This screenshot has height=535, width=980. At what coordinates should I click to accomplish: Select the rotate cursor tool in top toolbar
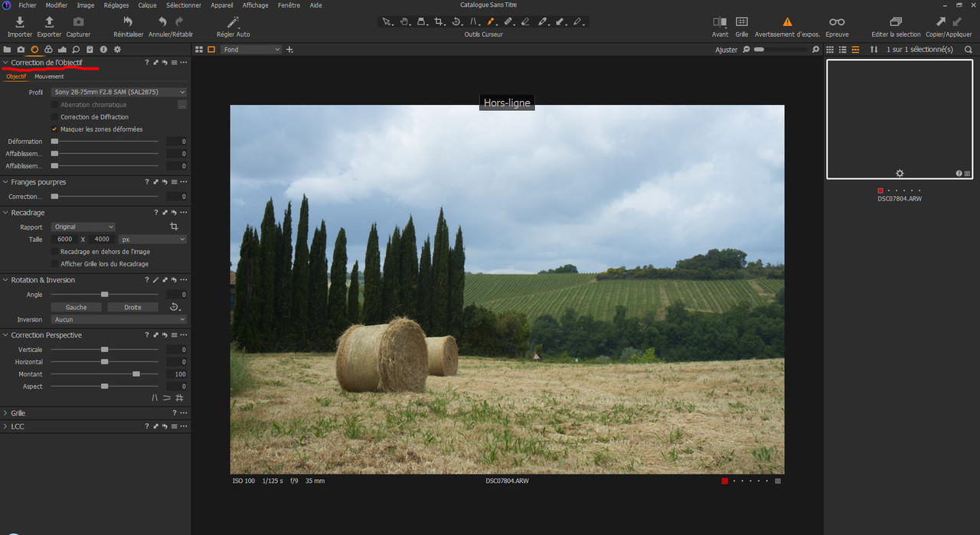coord(457,21)
